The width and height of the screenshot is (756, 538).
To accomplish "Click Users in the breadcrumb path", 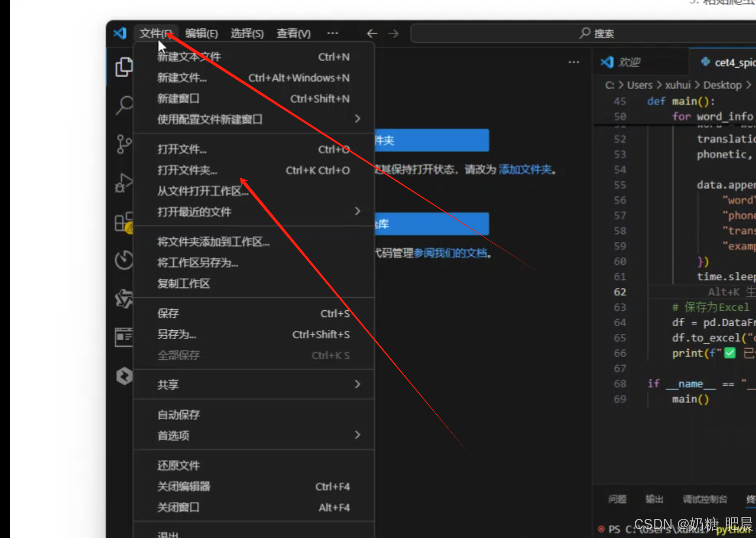I will point(639,85).
